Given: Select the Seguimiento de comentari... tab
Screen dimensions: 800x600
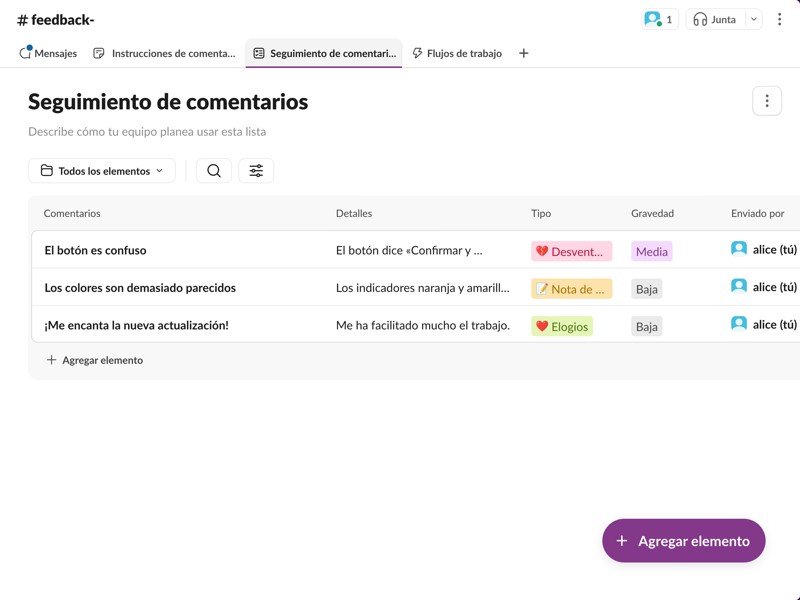Looking at the screenshot, I should 324,53.
